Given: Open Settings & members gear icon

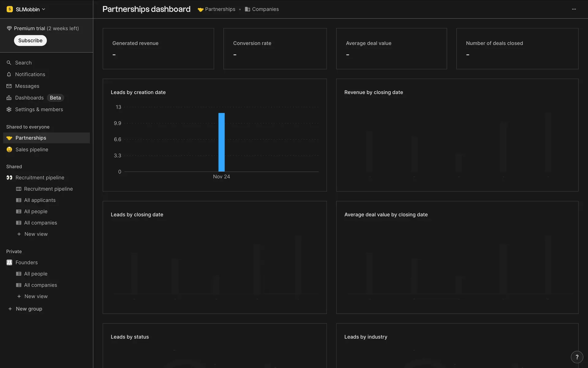Looking at the screenshot, I should click(9, 109).
